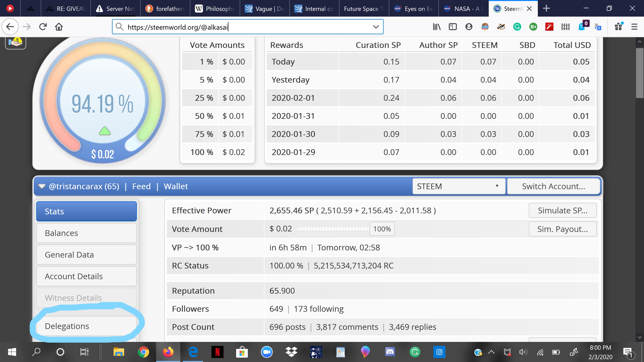This screenshot has height=362, width=644.
Task: Open the Firefox library icon
Action: tap(437, 27)
